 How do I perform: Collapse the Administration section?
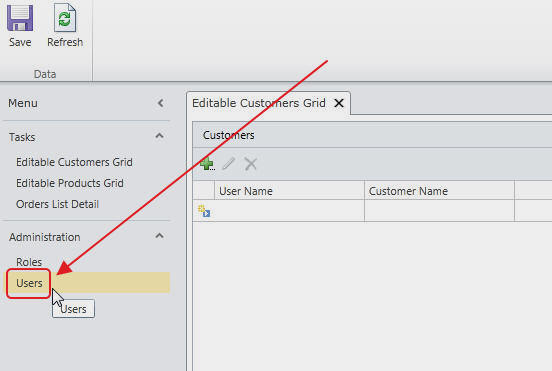pyautogui.click(x=159, y=236)
